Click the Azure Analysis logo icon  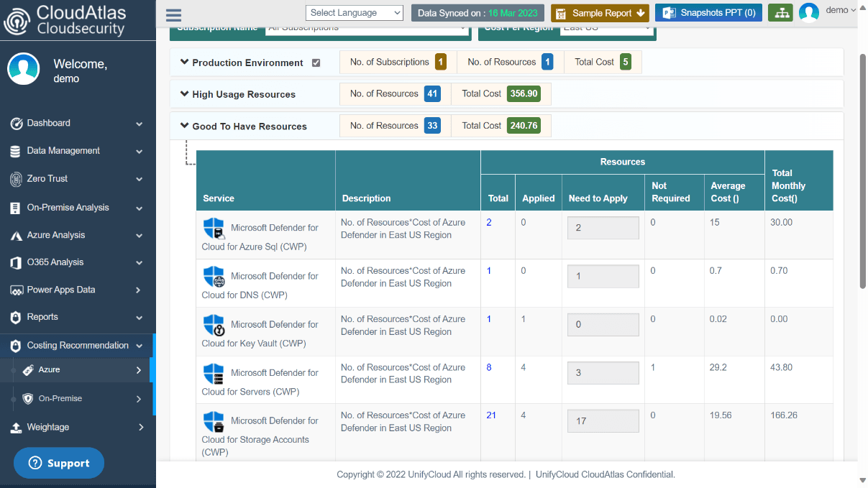(x=16, y=236)
